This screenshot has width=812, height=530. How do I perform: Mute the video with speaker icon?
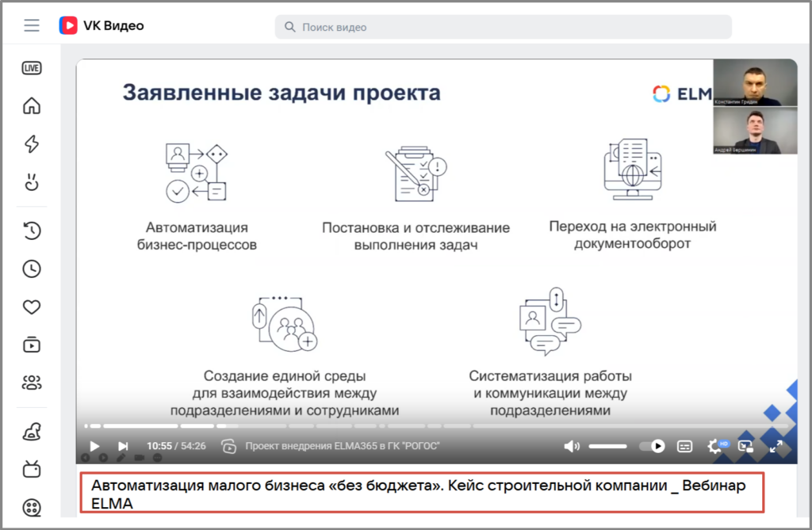571,446
